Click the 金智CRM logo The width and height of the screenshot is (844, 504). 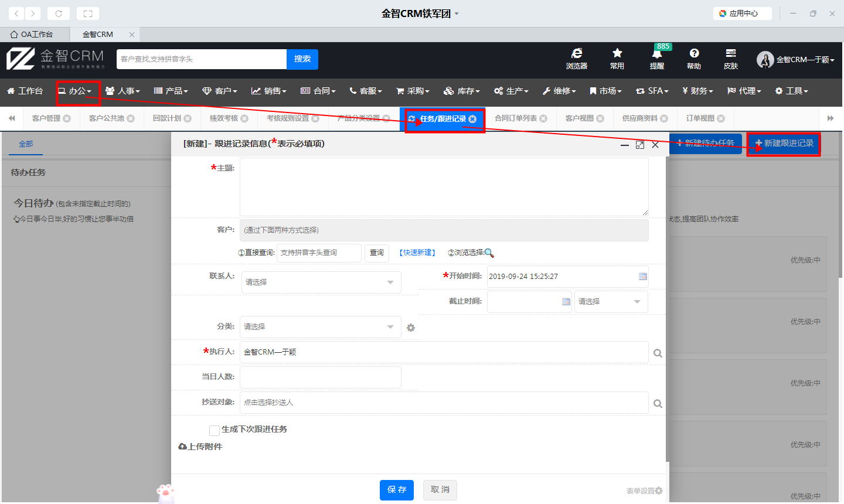[x=56, y=59]
